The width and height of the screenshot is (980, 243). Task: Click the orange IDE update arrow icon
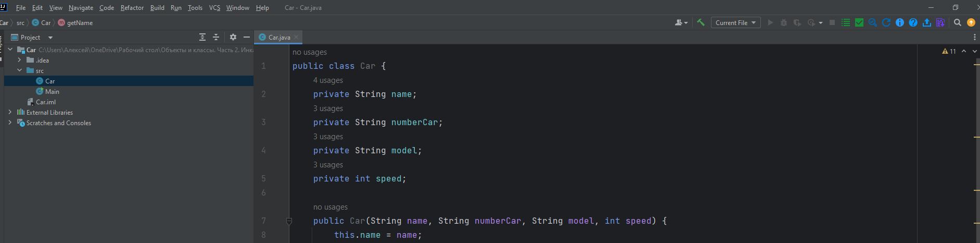(971, 22)
